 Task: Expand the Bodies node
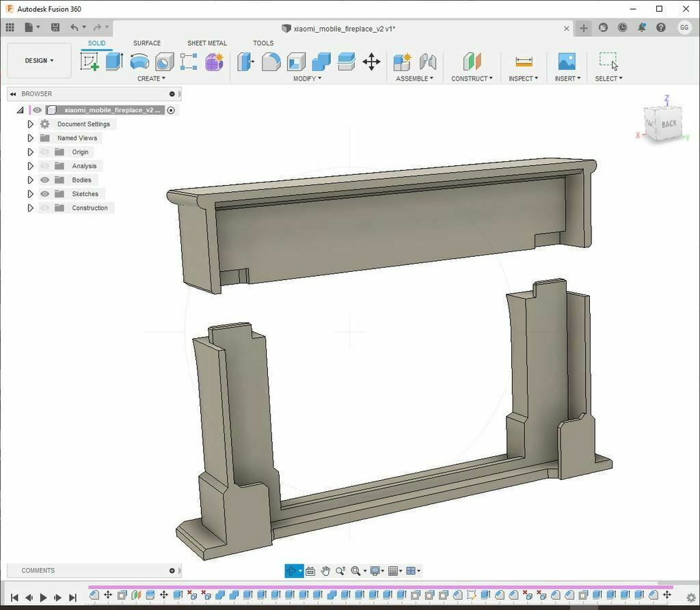pos(30,180)
